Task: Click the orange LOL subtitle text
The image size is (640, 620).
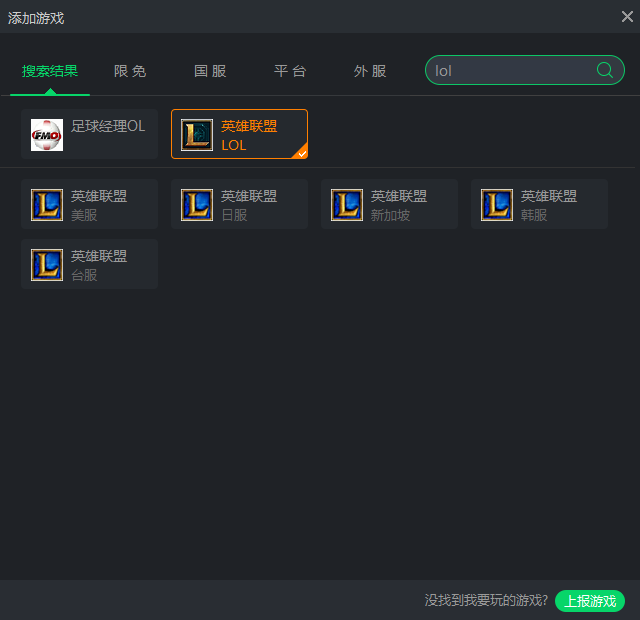Action: [233, 145]
